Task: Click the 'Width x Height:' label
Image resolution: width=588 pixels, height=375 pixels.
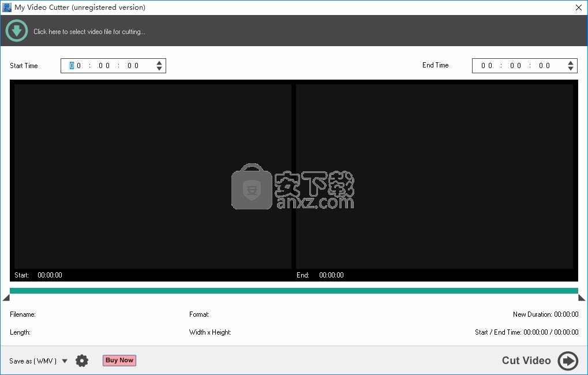Action: pyautogui.click(x=210, y=332)
